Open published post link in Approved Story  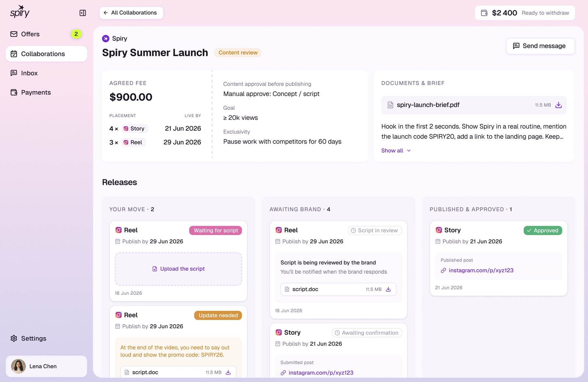(x=481, y=270)
